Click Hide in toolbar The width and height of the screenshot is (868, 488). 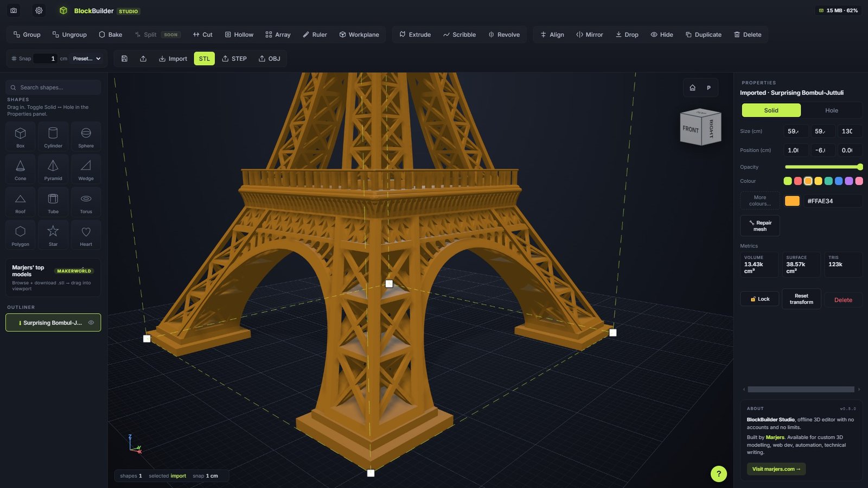tap(662, 34)
